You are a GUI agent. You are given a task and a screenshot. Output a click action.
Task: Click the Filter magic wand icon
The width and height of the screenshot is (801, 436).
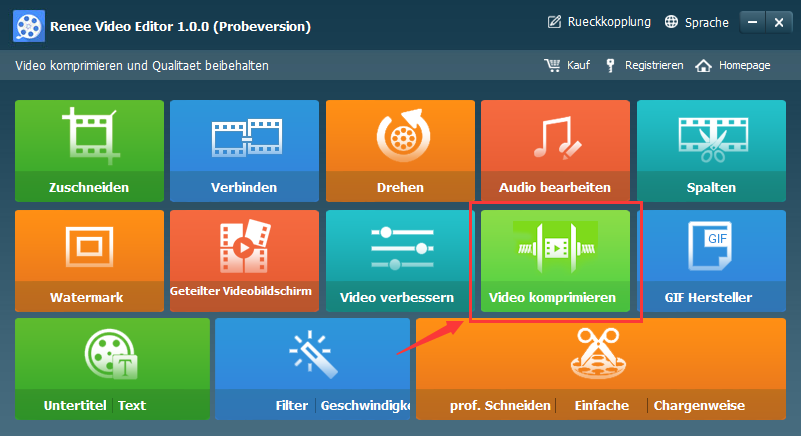tap(313, 355)
